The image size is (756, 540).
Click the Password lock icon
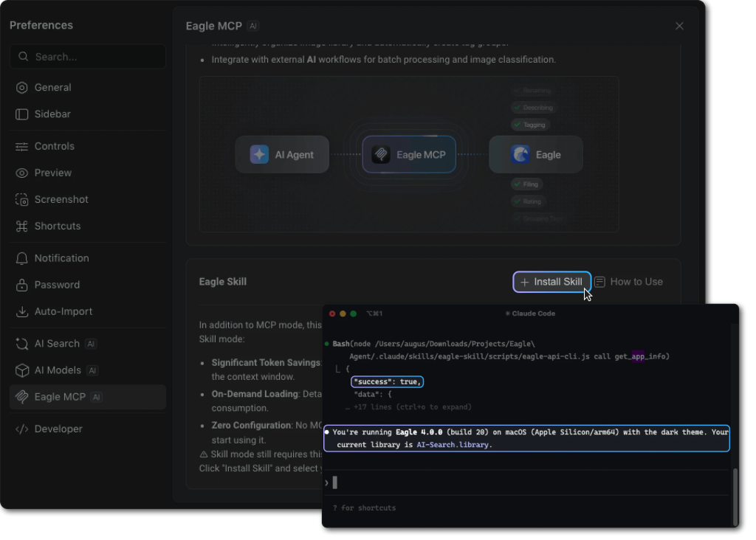[x=22, y=285]
